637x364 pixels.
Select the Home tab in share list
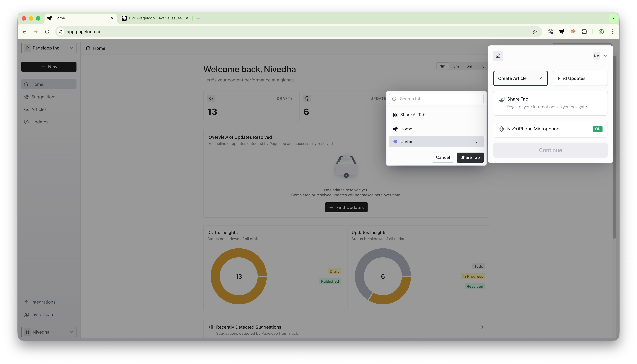pos(436,129)
